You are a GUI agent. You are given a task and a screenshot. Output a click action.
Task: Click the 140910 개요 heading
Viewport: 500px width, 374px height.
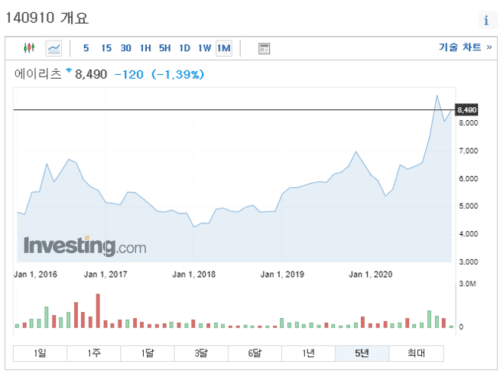click(x=47, y=18)
